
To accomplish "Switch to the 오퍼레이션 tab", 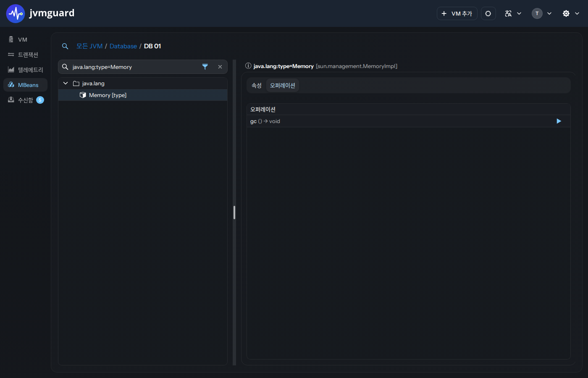I will 283,86.
